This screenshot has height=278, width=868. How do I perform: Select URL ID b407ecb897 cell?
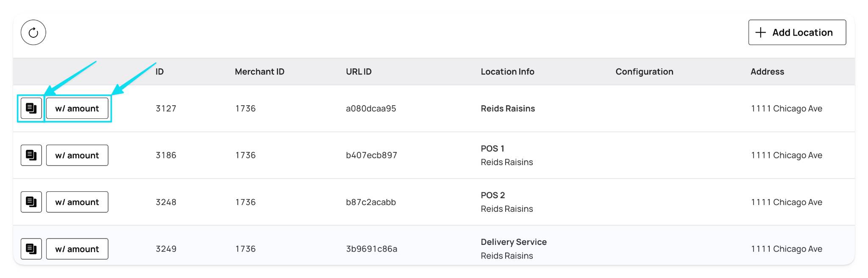point(371,155)
